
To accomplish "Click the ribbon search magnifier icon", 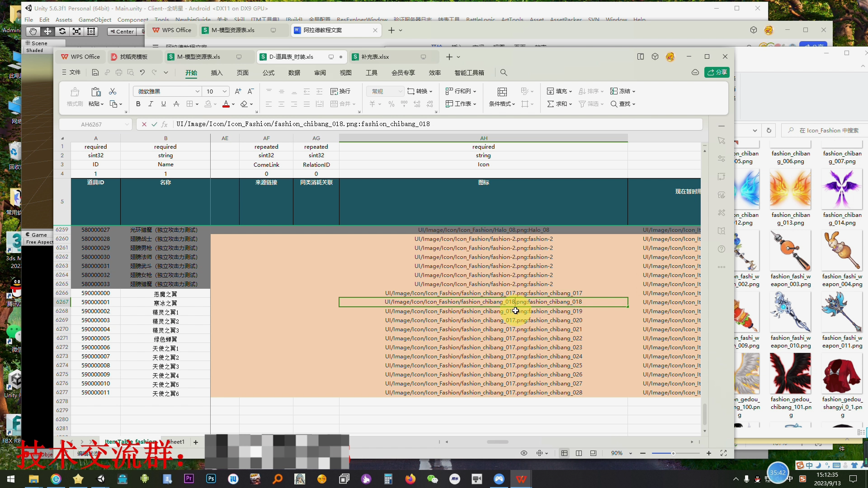I will 504,73.
